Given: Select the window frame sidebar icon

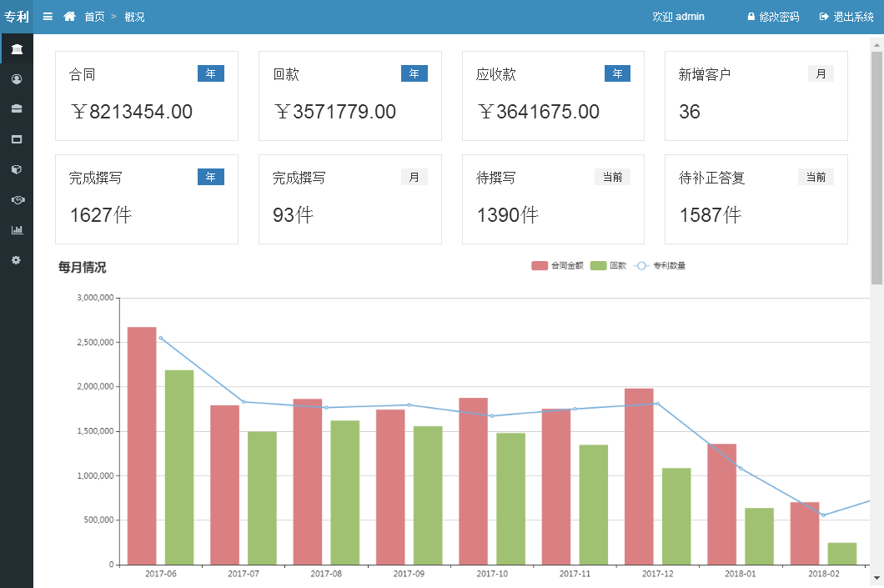Looking at the screenshot, I should click(x=17, y=139).
